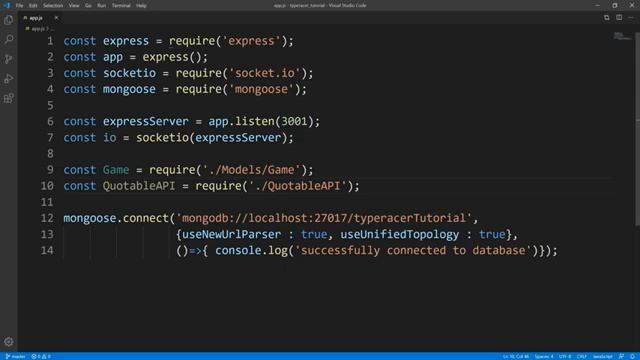Click 'mongoose' string on line 4

(261, 89)
